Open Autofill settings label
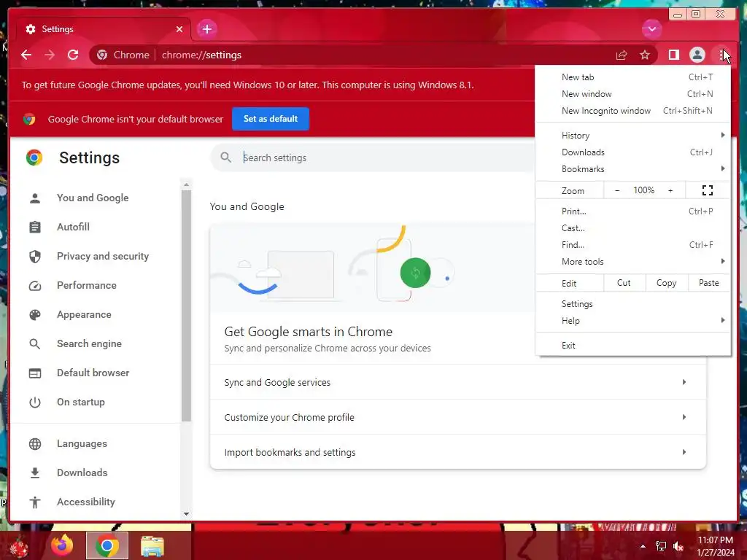The height and width of the screenshot is (560, 747). click(x=74, y=227)
